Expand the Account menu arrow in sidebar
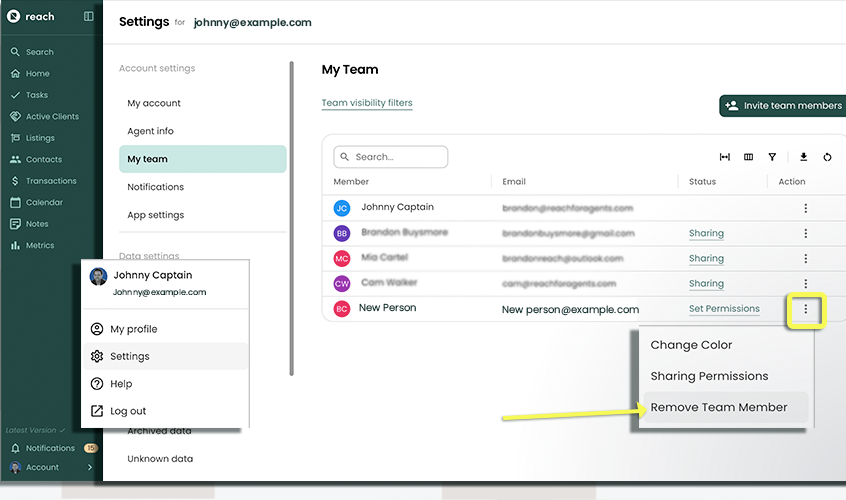Image resolution: width=846 pixels, height=500 pixels. [x=90, y=467]
